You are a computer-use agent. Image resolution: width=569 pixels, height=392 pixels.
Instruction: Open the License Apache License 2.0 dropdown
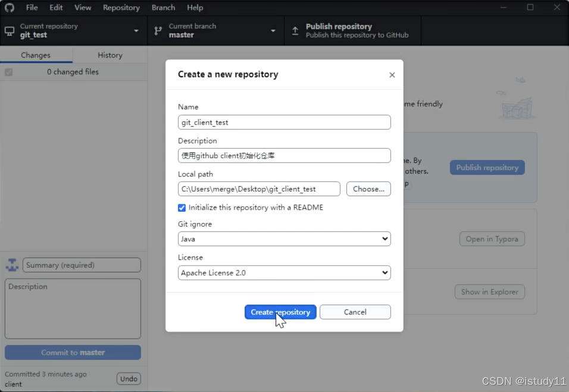(x=284, y=272)
